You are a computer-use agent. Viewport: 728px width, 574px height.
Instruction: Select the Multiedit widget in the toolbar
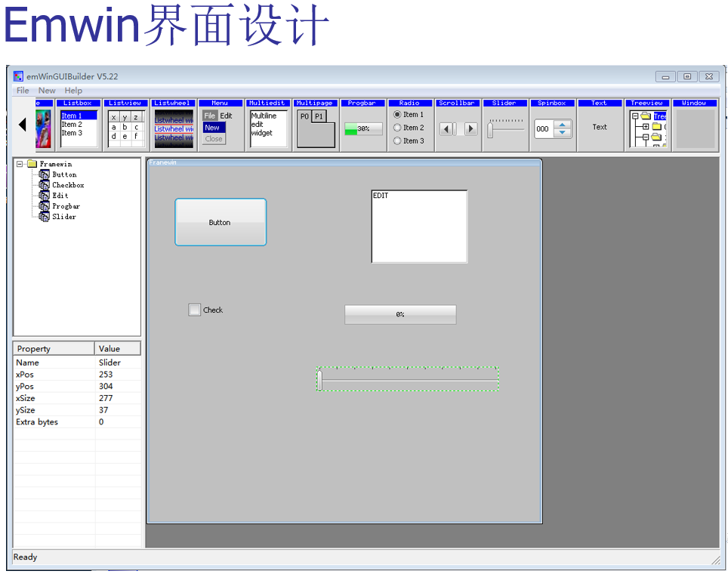tap(268, 125)
